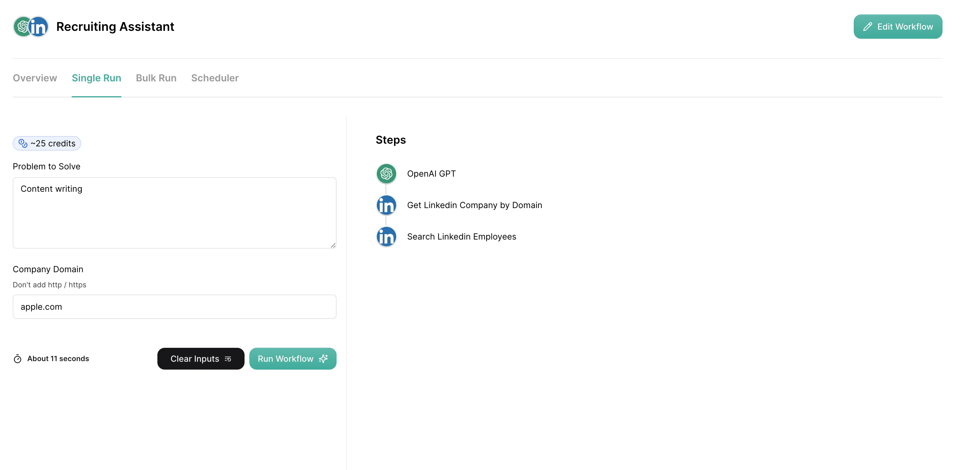Screen dimensions: 980x470
Task: Select the Single Run tab
Action: [x=96, y=78]
